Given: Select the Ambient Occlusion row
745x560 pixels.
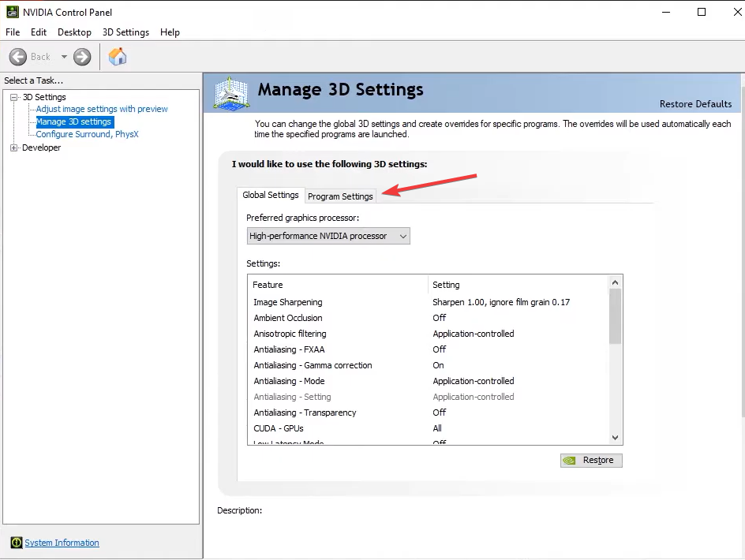Looking at the screenshot, I should [428, 318].
